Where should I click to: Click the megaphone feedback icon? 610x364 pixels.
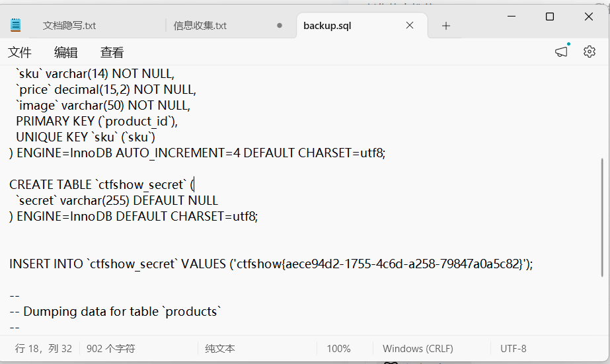click(561, 52)
